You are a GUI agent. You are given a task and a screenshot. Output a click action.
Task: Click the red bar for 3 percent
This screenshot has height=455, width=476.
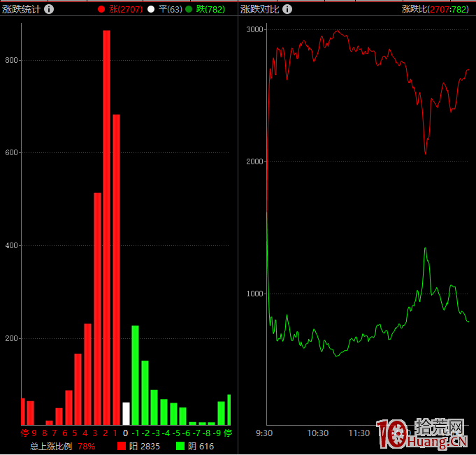[97, 309]
